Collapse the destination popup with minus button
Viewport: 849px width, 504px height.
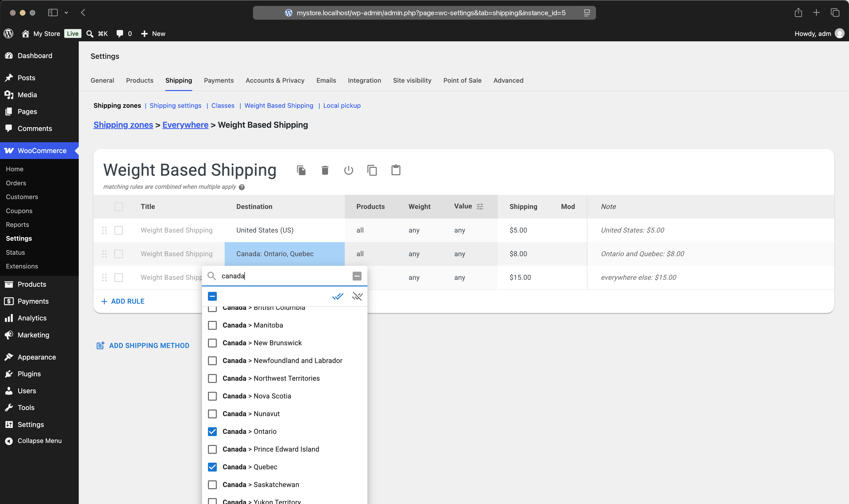[357, 276]
